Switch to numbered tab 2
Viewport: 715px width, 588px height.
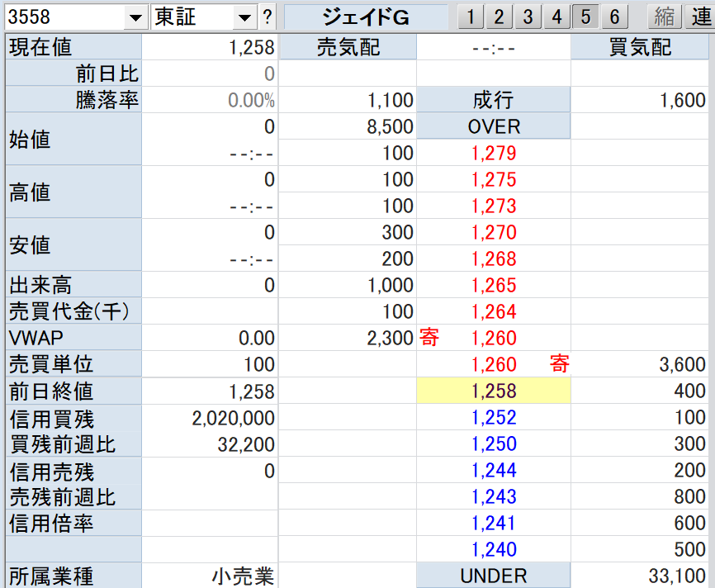499,17
